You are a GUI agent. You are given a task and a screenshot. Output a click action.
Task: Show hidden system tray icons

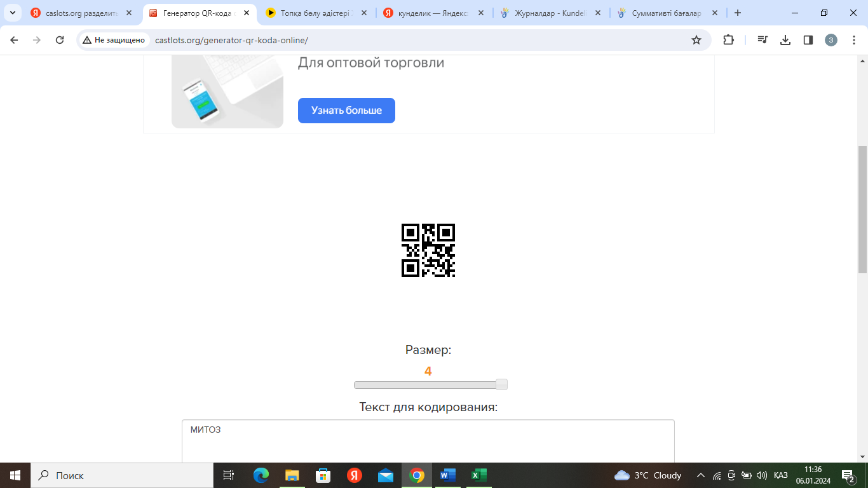[x=701, y=475]
